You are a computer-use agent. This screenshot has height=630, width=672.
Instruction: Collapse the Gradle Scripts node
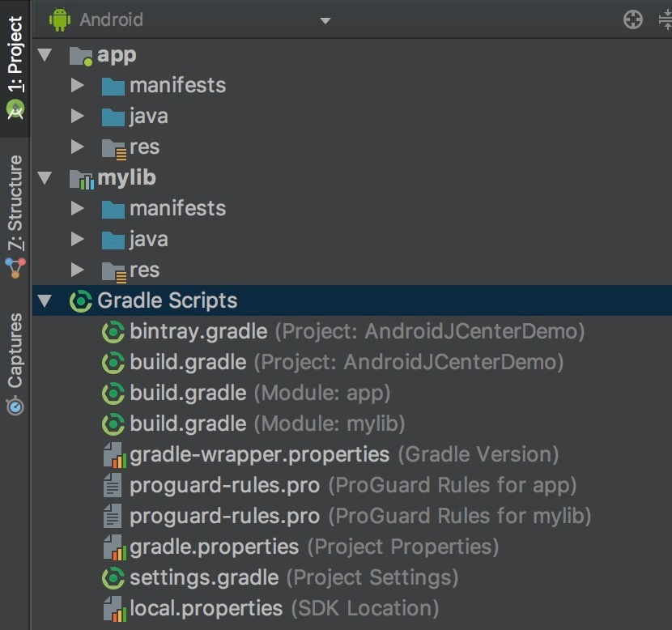coord(45,301)
